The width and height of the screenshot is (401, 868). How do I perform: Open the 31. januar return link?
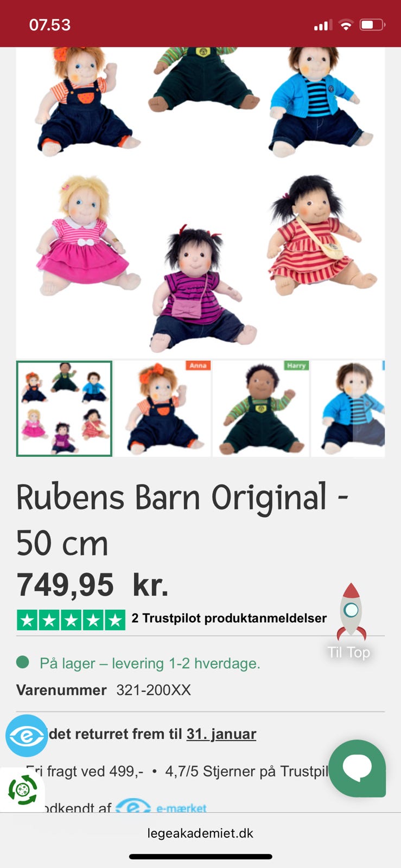pyautogui.click(x=221, y=734)
